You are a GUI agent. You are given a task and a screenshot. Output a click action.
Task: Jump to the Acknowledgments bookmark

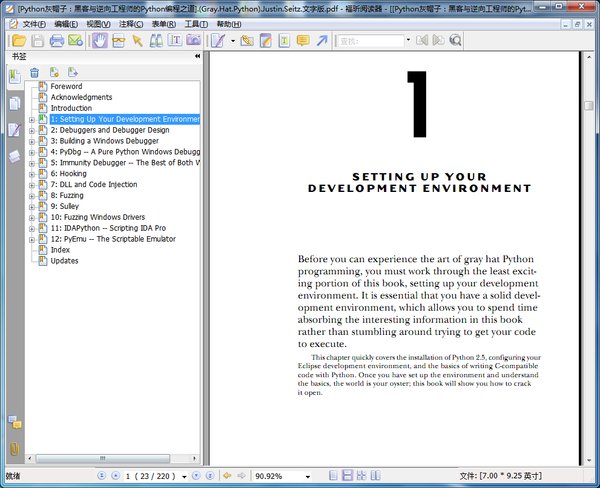click(81, 97)
